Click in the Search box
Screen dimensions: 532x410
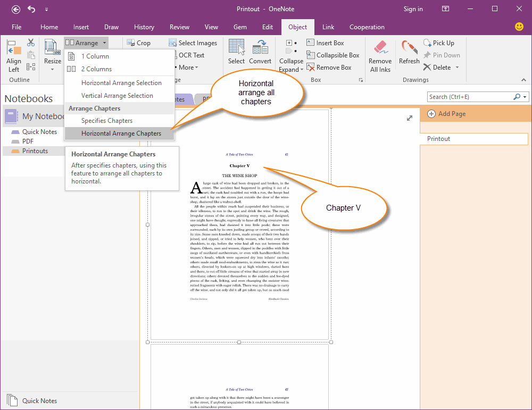[469, 97]
